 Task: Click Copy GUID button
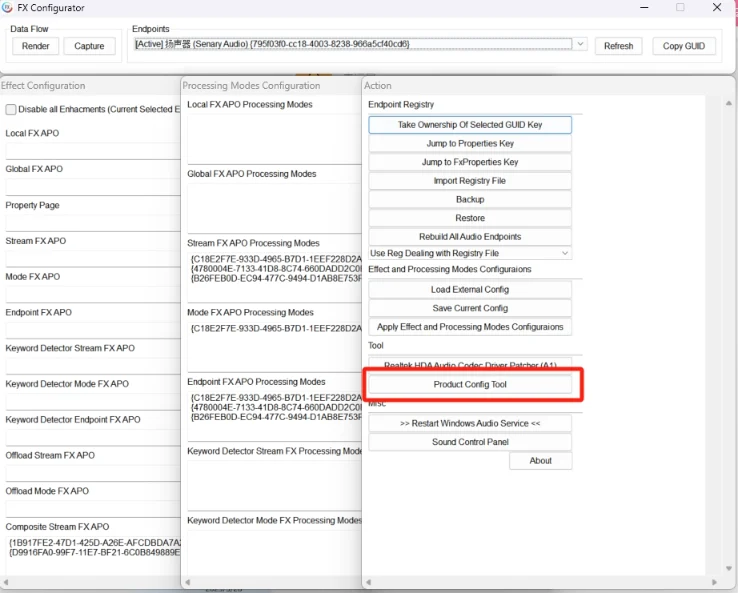(x=684, y=46)
